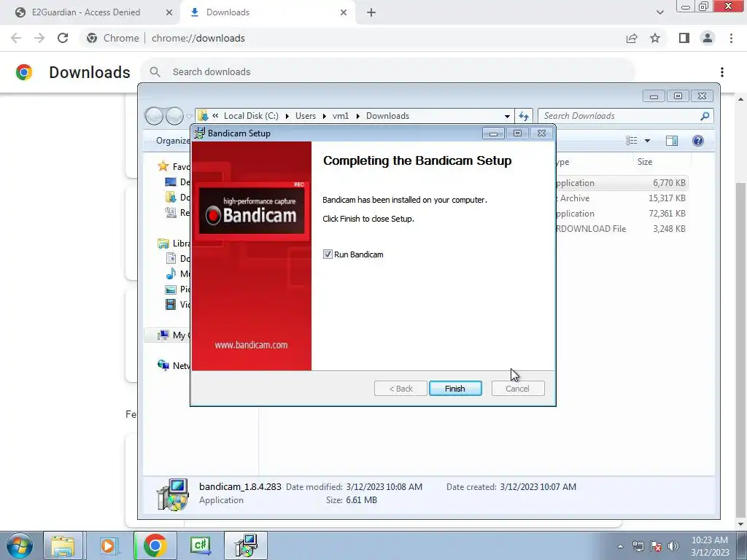
Task: Open Explorer address bar history dropdown
Action: click(508, 116)
